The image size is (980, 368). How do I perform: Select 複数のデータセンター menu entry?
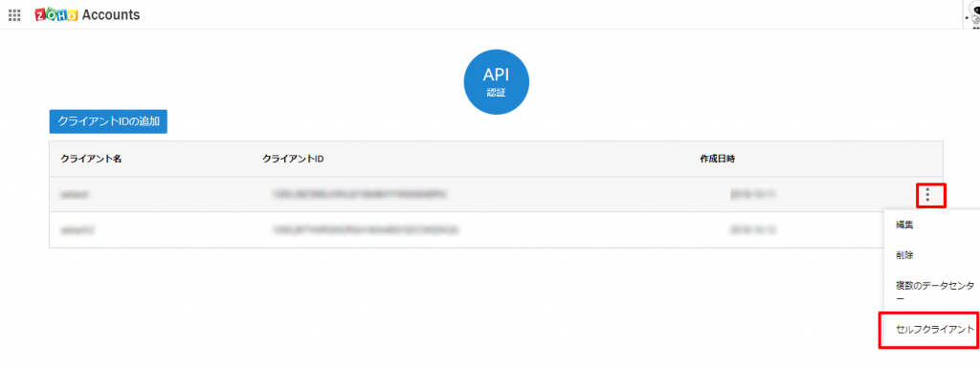[934, 292]
